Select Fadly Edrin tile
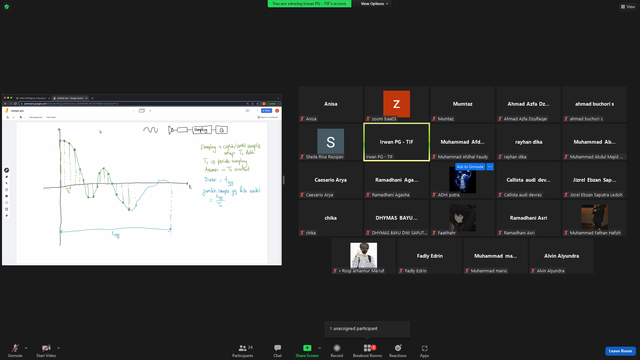Image resolution: width=640 pixels, height=360 pixels. pyautogui.click(x=429, y=256)
